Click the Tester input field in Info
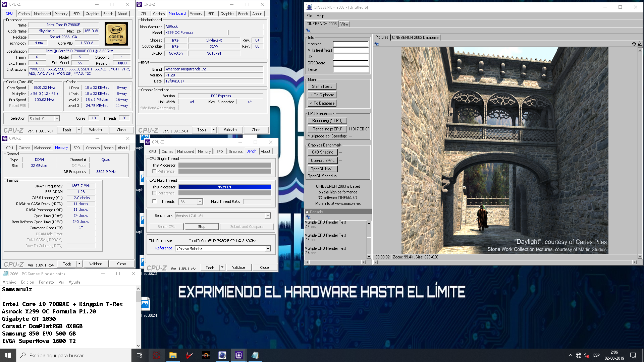 click(351, 69)
